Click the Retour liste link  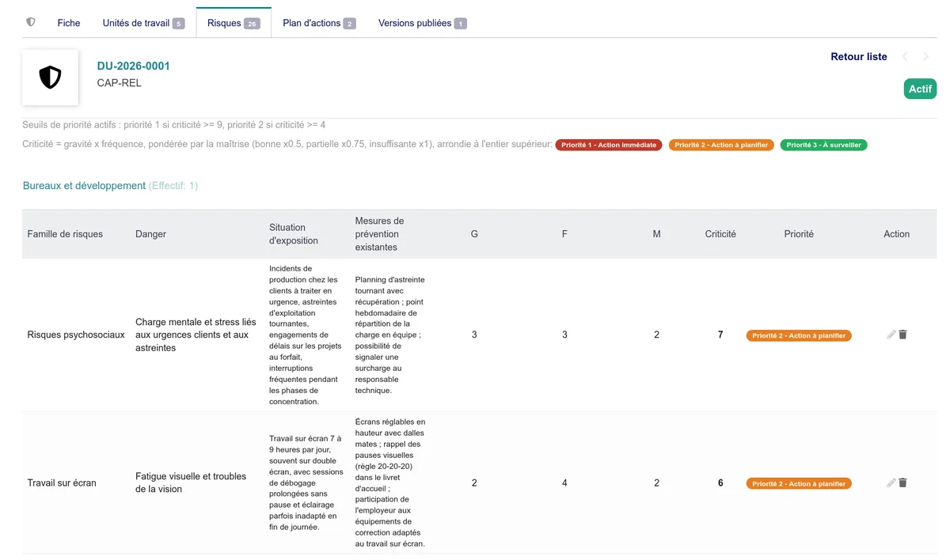tap(859, 57)
